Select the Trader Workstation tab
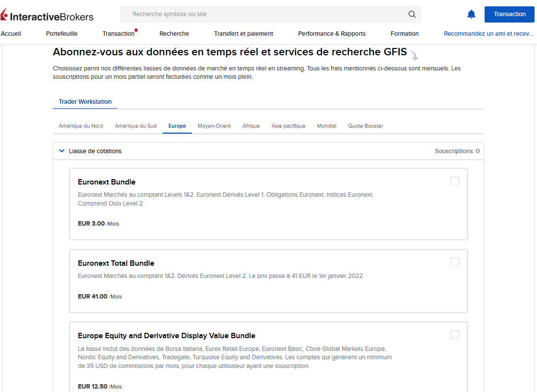 coord(85,102)
